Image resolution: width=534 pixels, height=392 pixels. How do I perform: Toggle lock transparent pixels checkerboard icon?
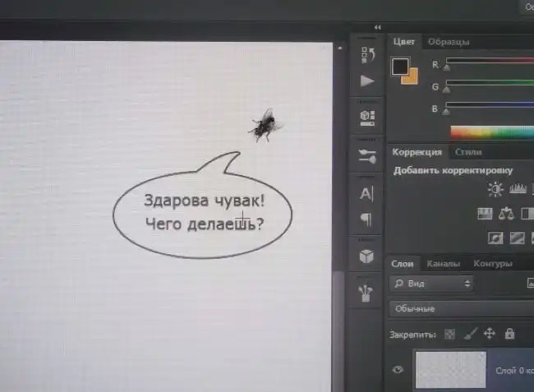(x=449, y=334)
